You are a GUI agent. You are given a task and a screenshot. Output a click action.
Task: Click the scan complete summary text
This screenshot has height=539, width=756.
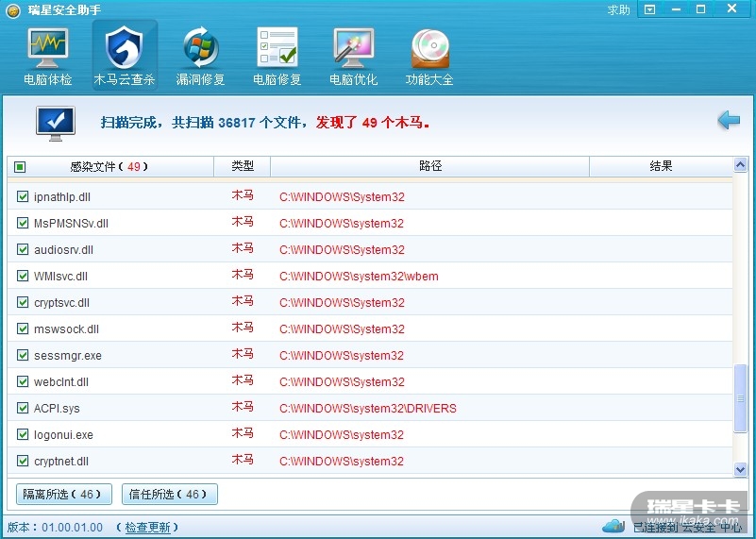pos(265,123)
